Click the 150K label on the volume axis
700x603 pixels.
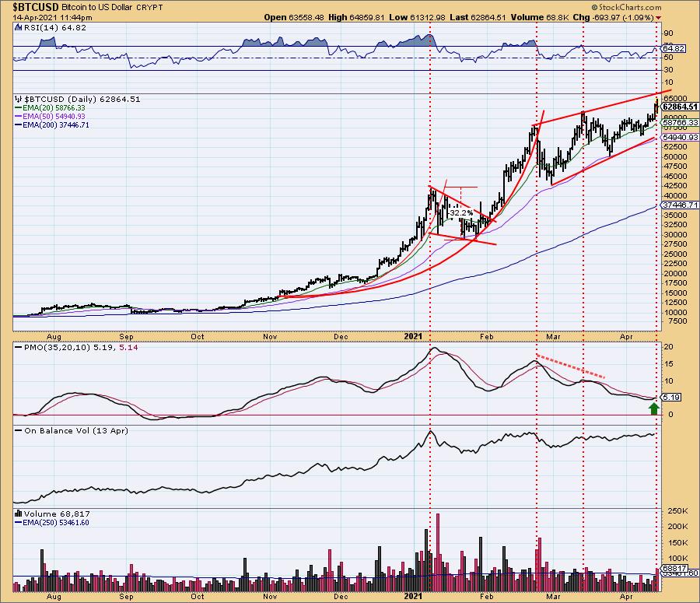coord(677,543)
